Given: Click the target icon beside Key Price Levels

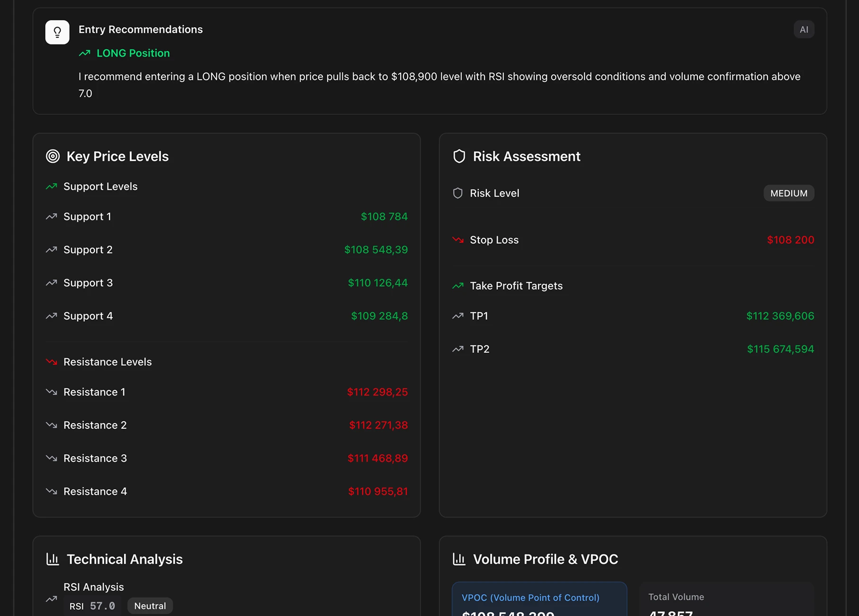Looking at the screenshot, I should tap(53, 156).
